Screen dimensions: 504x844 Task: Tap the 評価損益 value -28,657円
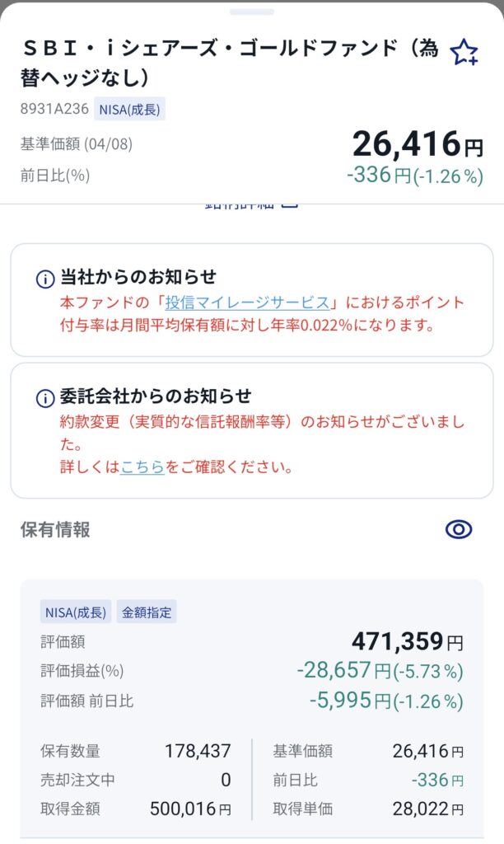[343, 671]
